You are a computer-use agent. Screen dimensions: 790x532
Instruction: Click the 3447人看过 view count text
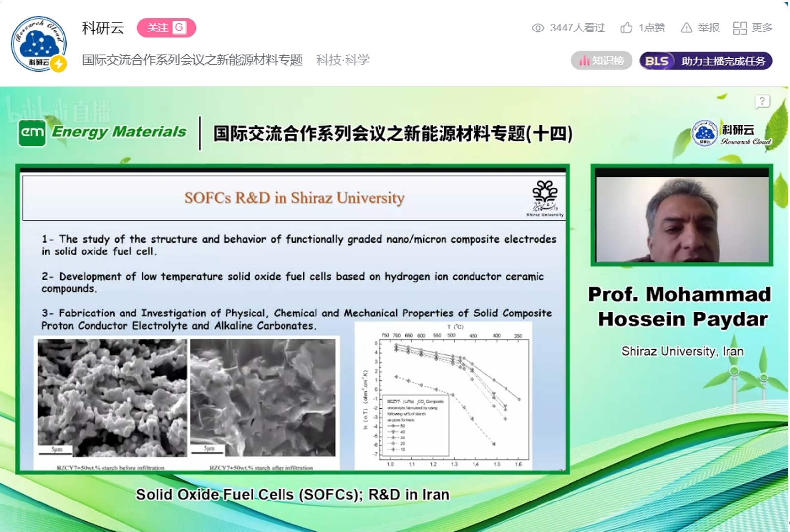click(577, 28)
